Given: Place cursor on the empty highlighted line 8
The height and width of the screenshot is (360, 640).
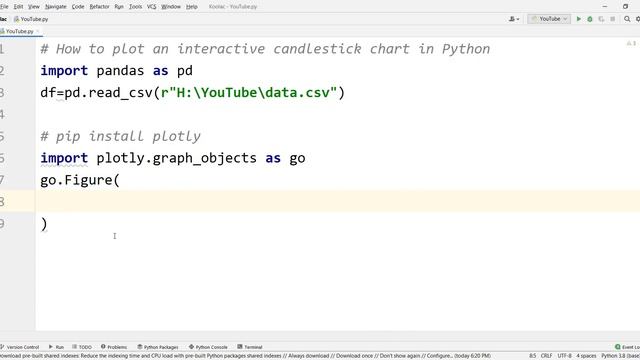Looking at the screenshot, I should (x=338, y=202).
